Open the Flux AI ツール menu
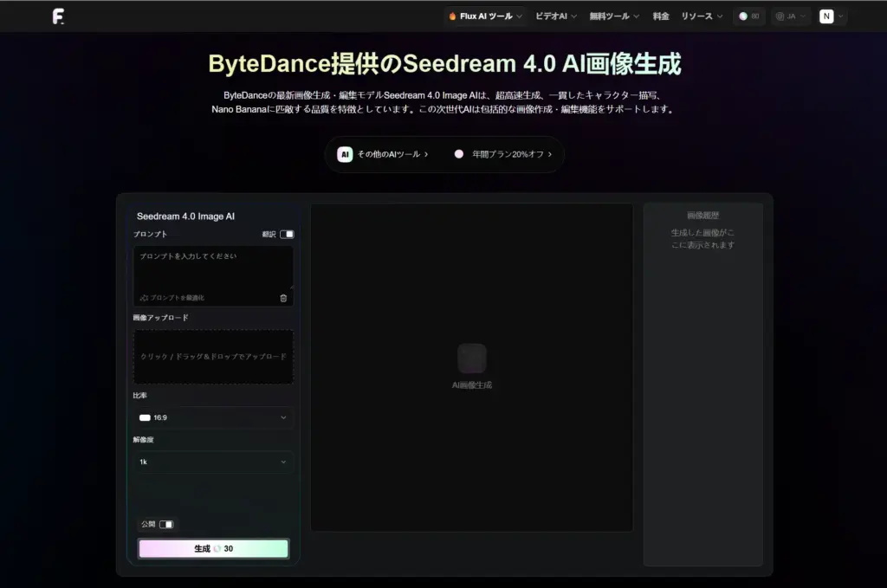 [x=485, y=16]
